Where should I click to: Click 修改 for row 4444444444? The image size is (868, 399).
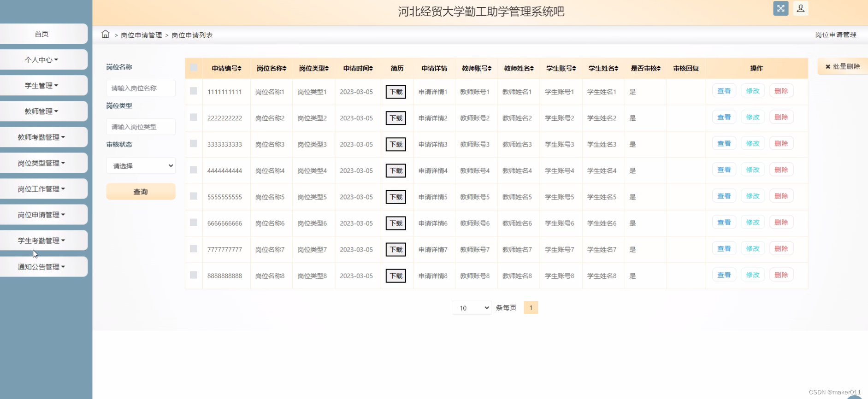pos(753,170)
